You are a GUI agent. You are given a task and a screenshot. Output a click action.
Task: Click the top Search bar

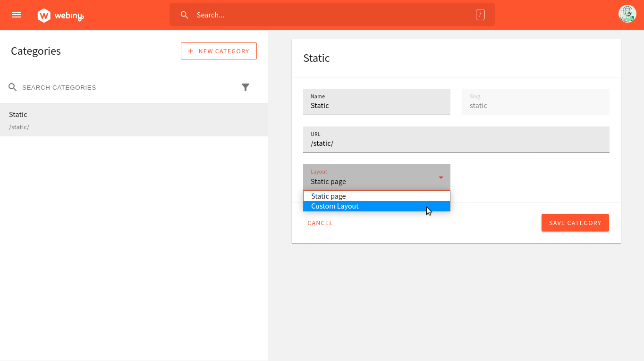pyautogui.click(x=330, y=15)
